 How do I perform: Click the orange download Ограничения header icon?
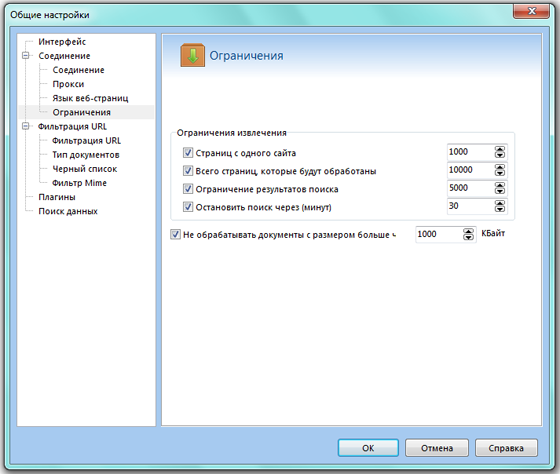[192, 55]
